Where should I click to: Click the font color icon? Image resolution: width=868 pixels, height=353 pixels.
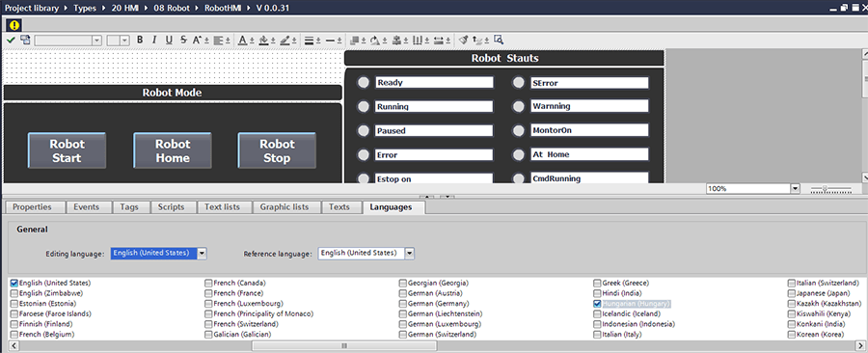[x=243, y=40]
